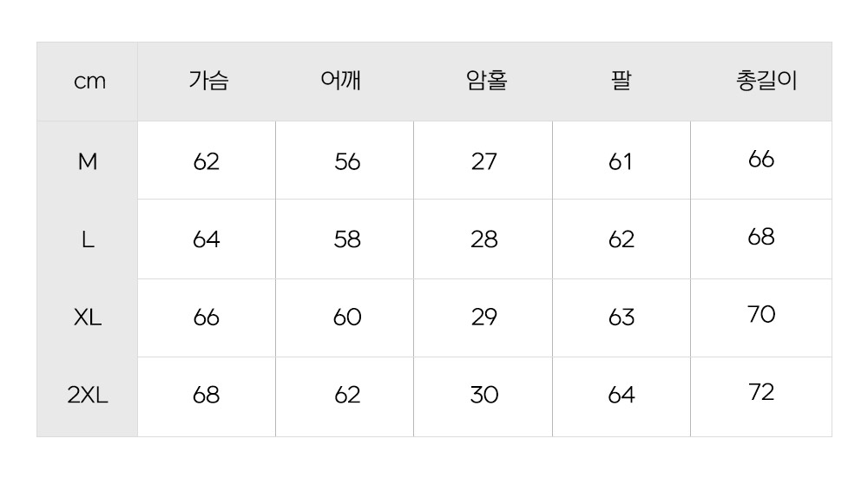Select total length value 70 in XL row

[761, 315]
